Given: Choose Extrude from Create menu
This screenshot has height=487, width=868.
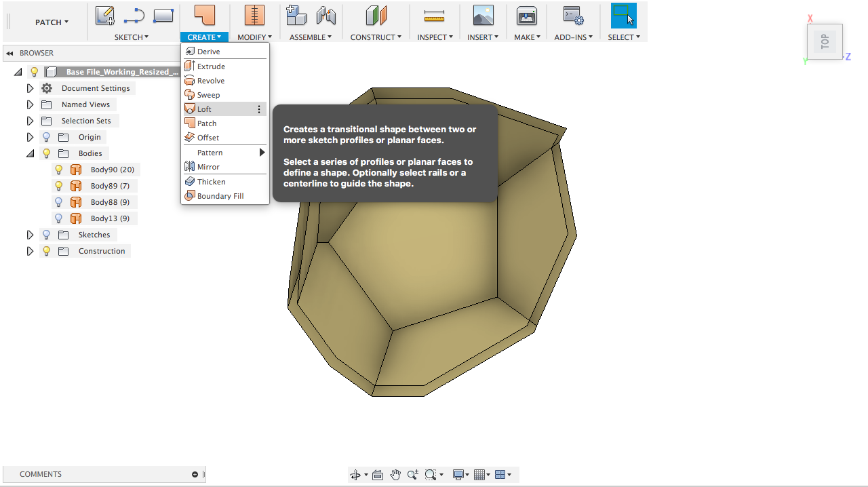Looking at the screenshot, I should click(225, 66).
